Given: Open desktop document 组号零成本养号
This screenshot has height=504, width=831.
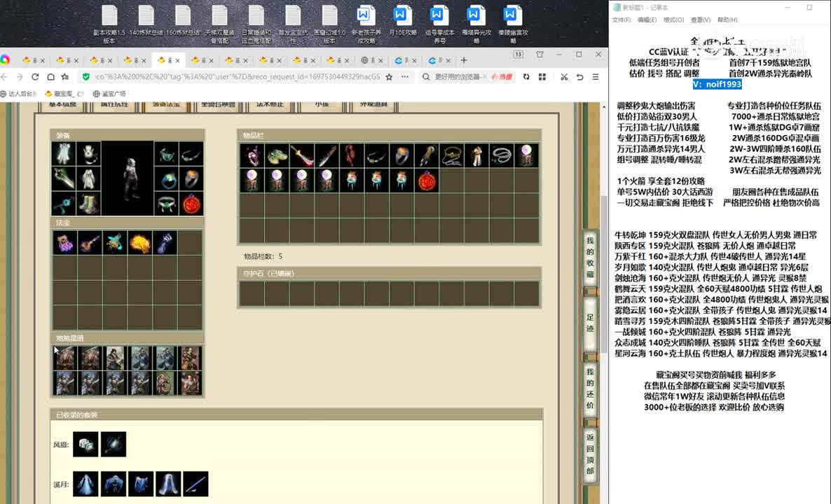Looking at the screenshot, I should click(x=439, y=24).
